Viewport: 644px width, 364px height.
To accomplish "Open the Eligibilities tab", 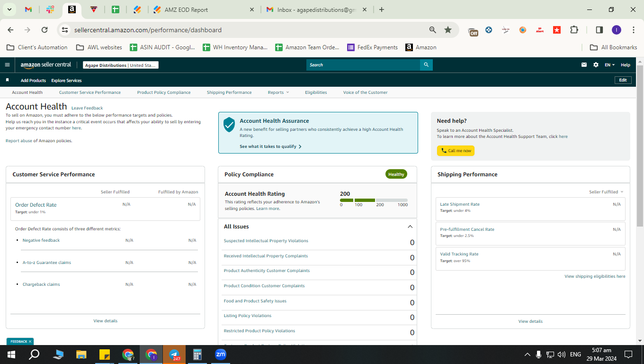I will click(316, 92).
